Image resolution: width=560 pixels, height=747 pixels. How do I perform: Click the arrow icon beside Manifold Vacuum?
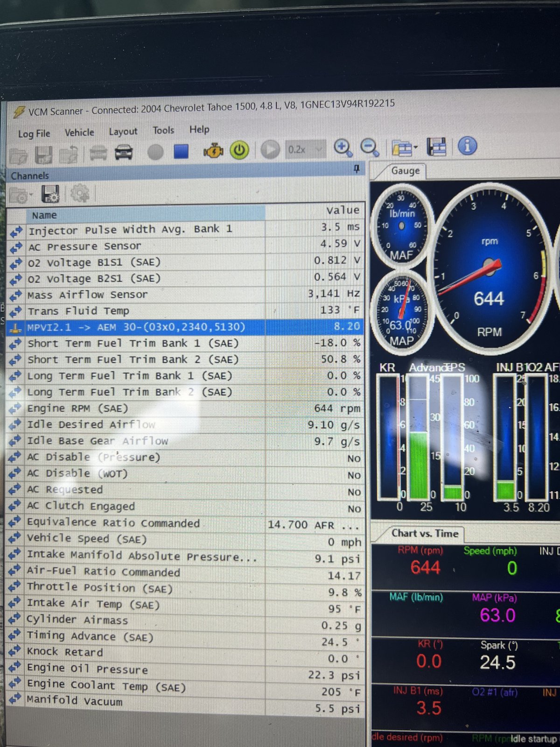pos(15,699)
